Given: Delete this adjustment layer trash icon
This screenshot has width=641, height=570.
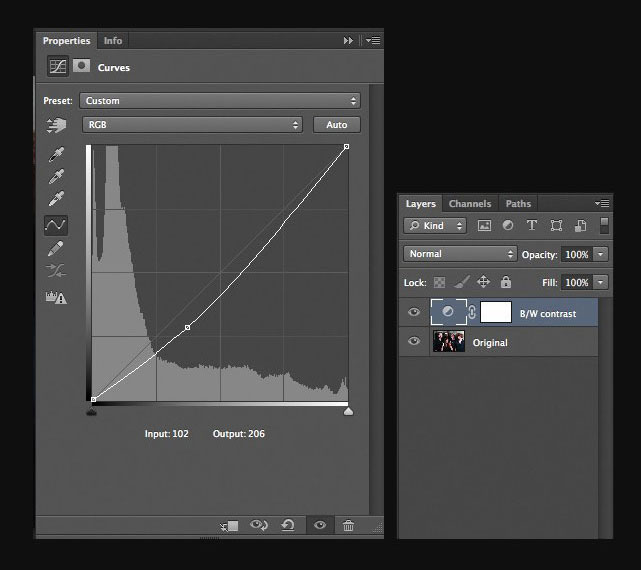Looking at the screenshot, I should tap(348, 525).
